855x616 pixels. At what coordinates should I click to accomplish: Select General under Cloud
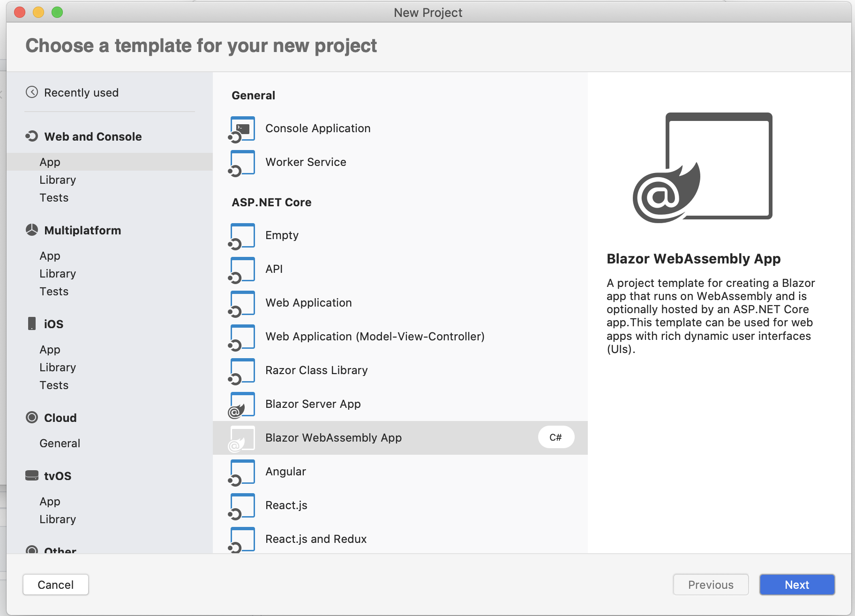click(60, 443)
